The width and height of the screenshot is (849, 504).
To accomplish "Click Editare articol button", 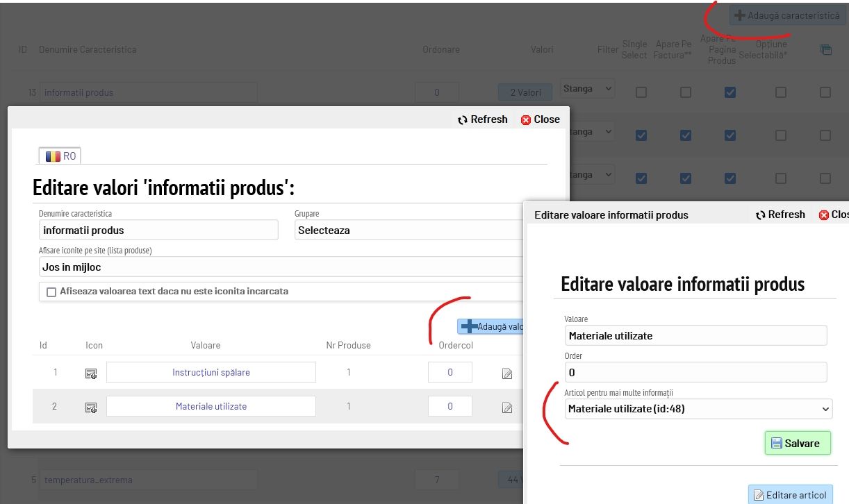I will [x=790, y=495].
